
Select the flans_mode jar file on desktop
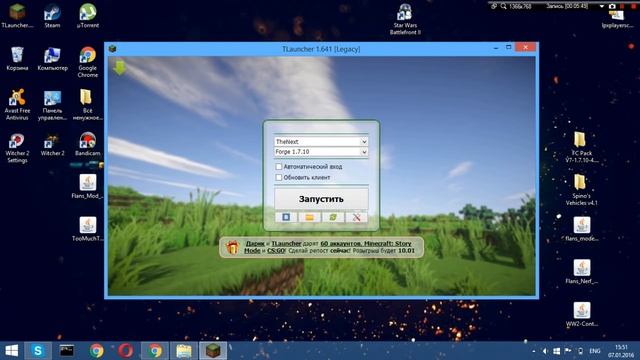[x=582, y=229]
